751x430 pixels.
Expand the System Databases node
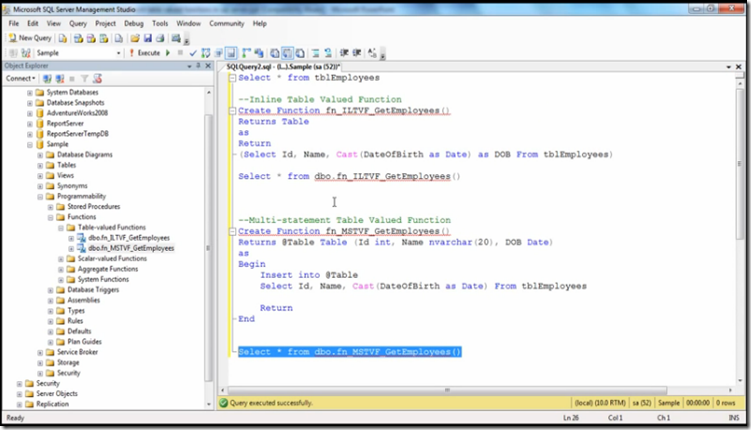[x=30, y=92]
